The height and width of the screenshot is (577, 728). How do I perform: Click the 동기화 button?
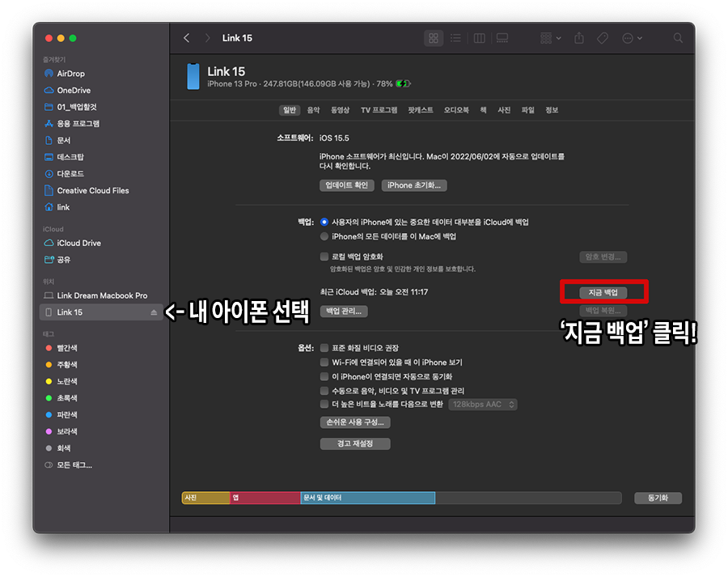[x=658, y=498]
